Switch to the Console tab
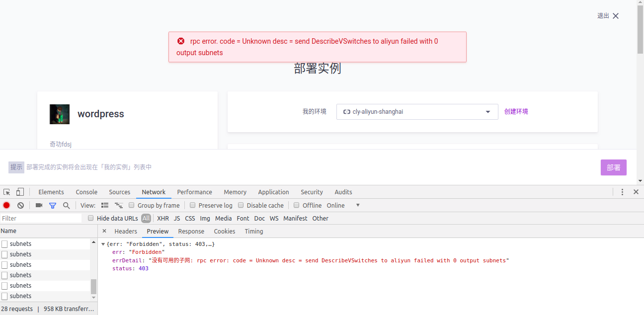This screenshot has height=315, width=644. click(x=86, y=192)
